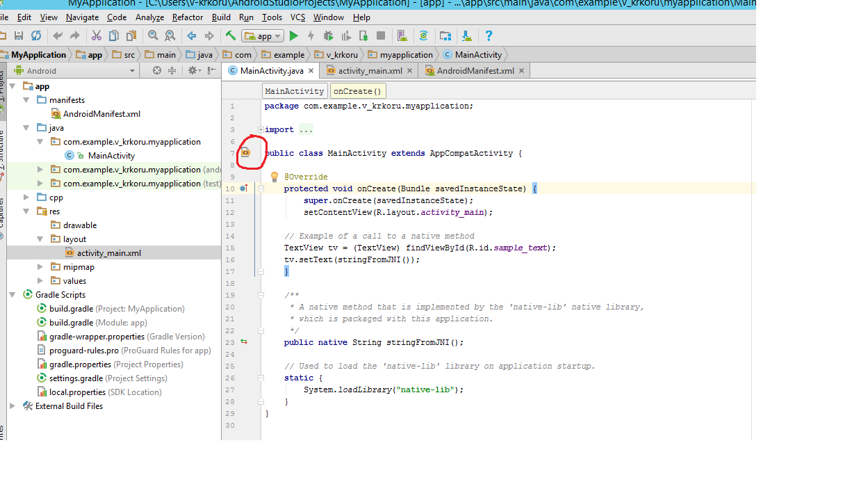Viewport: 868px width, 498px height.
Task: Click the Paste clipboard icon
Action: click(x=131, y=35)
